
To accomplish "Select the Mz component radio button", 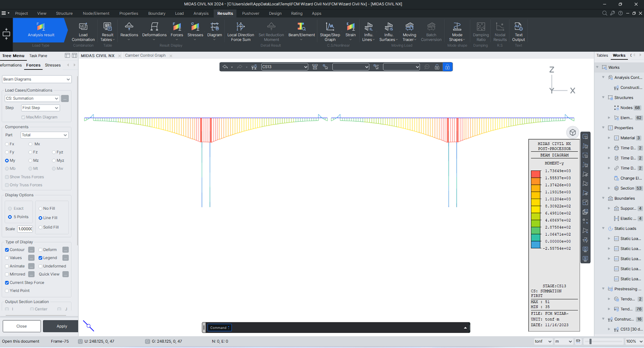I will click(x=30, y=161).
